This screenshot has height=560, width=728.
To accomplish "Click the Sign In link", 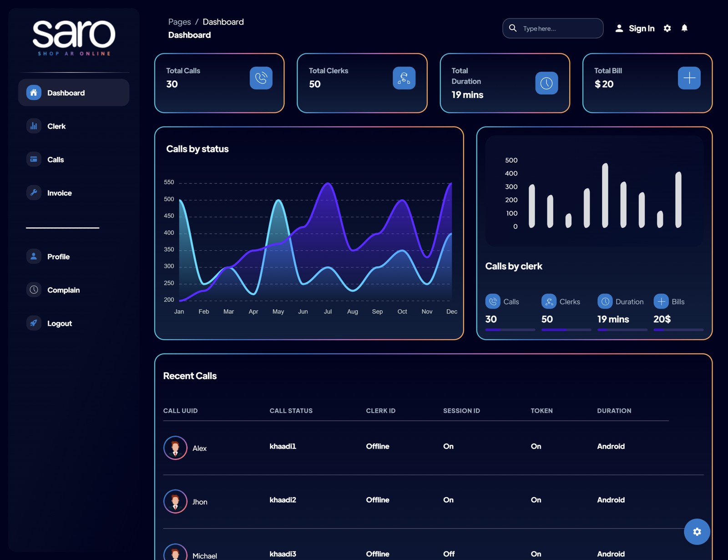I will pyautogui.click(x=641, y=28).
